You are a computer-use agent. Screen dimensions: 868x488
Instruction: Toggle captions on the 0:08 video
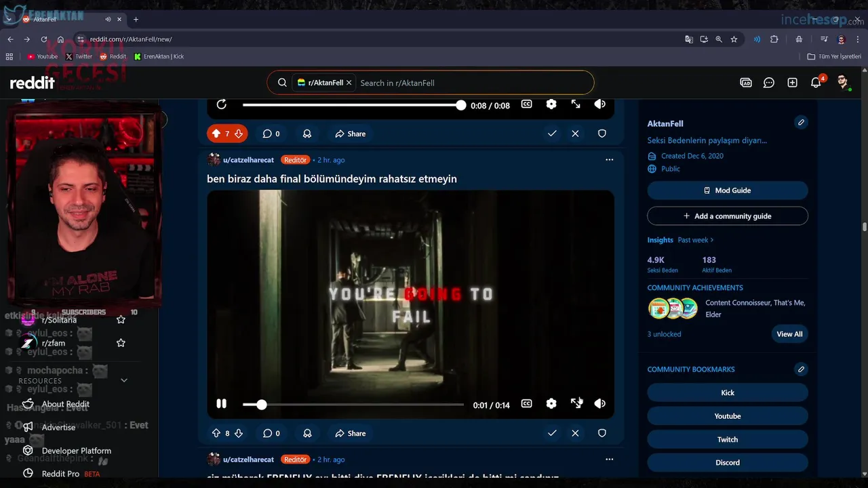coord(526,104)
